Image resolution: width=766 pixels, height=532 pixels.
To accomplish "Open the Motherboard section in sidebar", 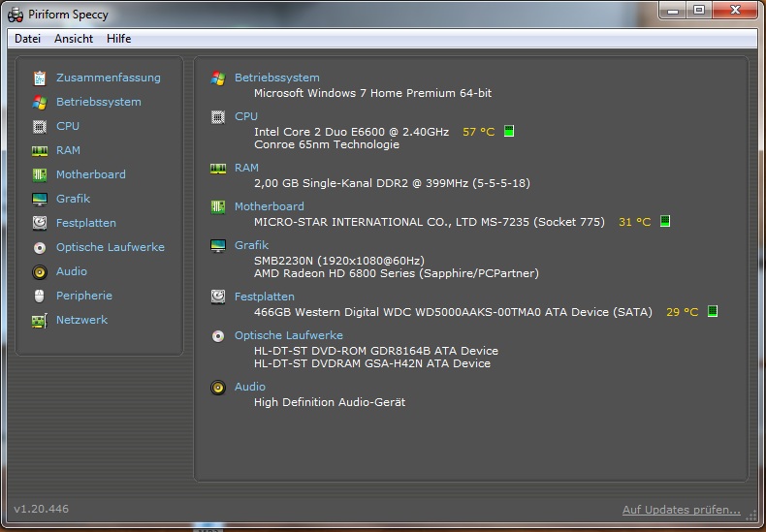I will 90,174.
